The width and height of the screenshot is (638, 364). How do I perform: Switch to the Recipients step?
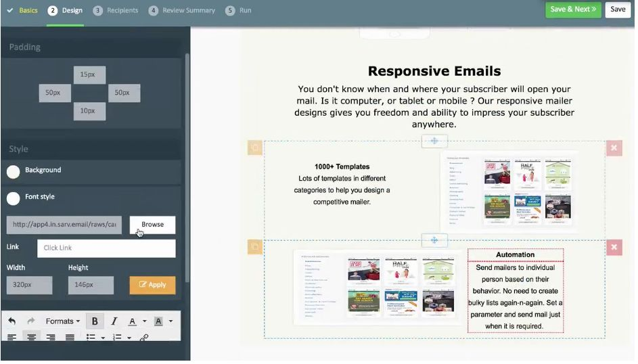pos(116,11)
